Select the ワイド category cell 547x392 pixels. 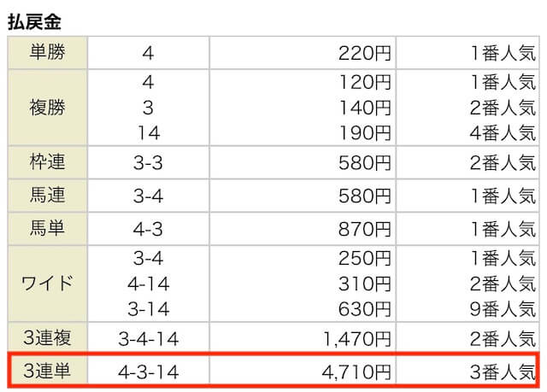(x=47, y=284)
